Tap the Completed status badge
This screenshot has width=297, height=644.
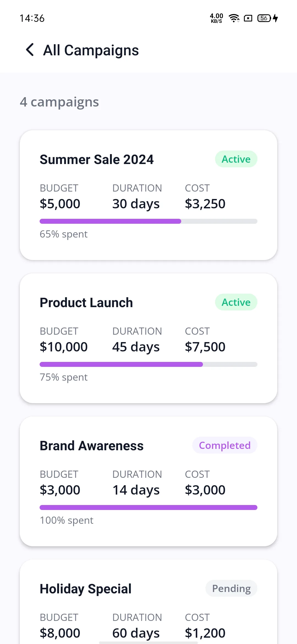click(225, 445)
